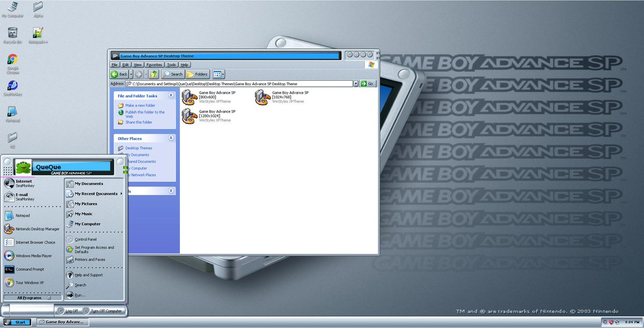Open the address bar dropdown arrow
This screenshot has width=644, height=328.
[x=356, y=84]
